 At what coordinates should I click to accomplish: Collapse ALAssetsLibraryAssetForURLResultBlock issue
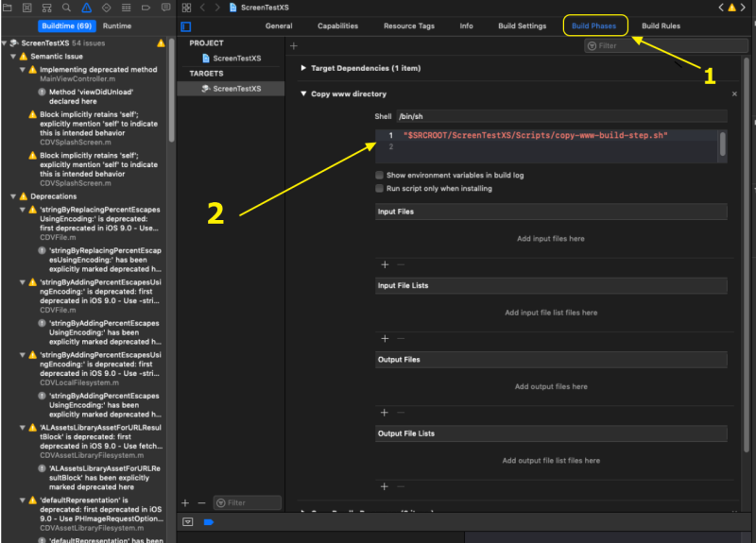coord(23,428)
